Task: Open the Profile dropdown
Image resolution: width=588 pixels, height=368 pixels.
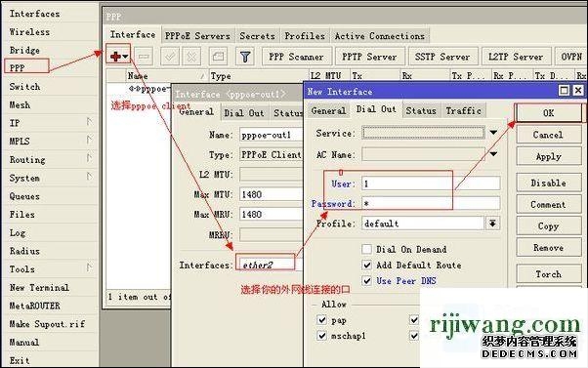Action: (492, 224)
